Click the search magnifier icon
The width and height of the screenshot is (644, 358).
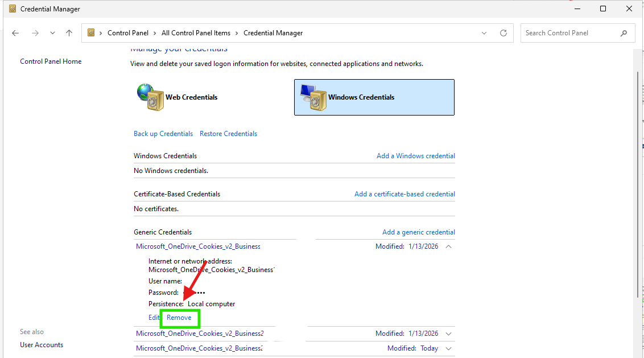click(x=624, y=33)
